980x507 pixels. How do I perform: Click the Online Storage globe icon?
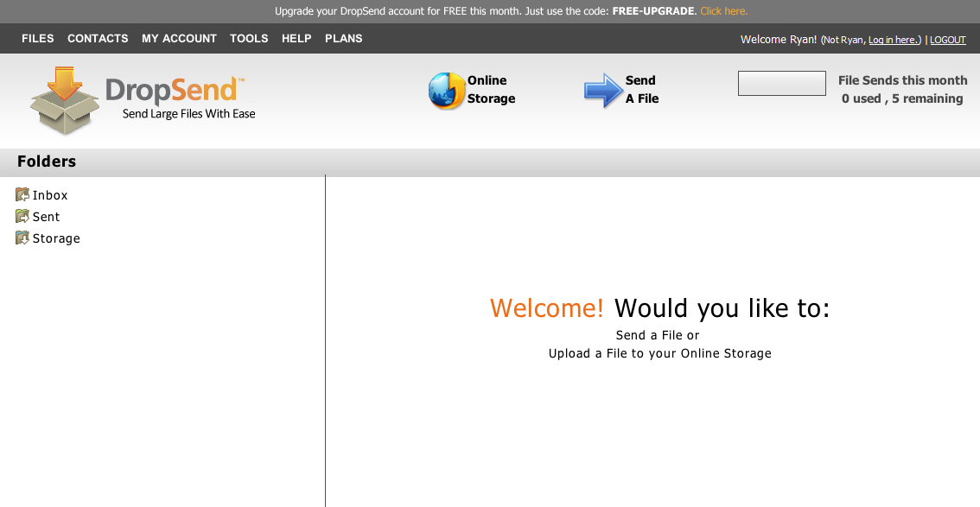tap(446, 91)
